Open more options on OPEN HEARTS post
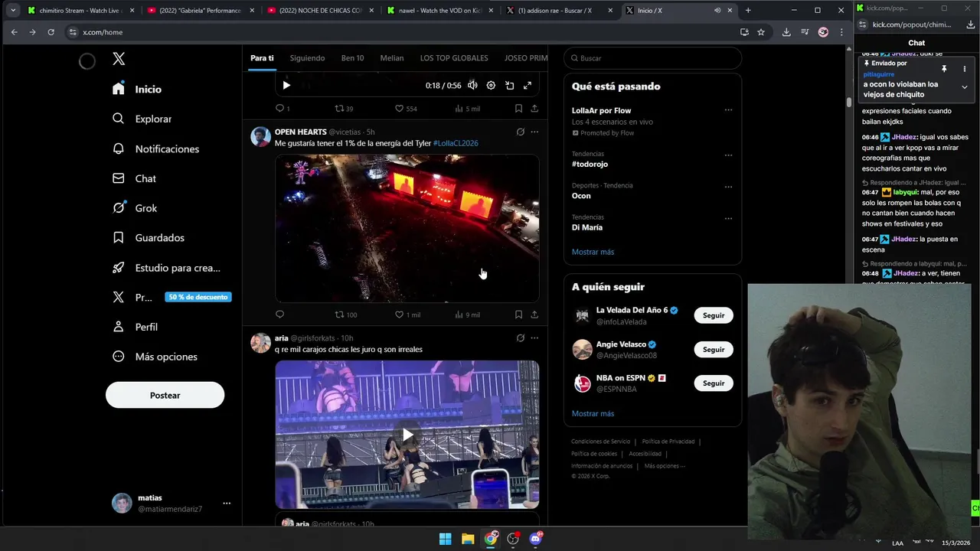Screen dimensions: 980x551 [x=534, y=132]
